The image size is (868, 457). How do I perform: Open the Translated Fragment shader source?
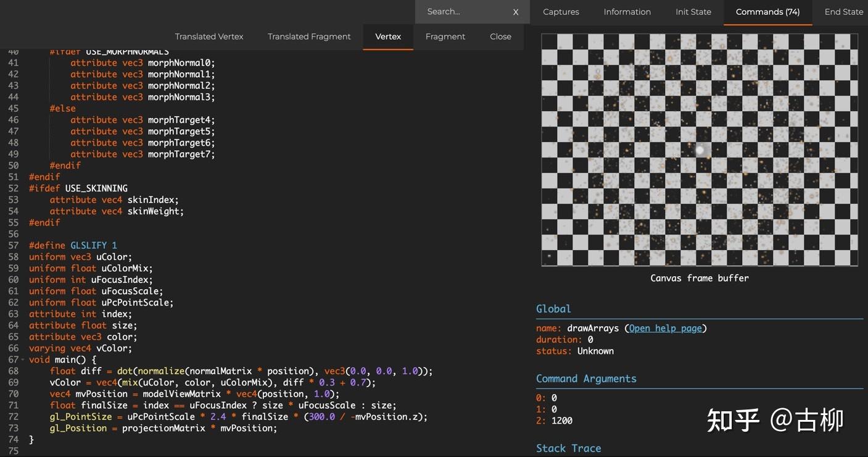click(309, 36)
